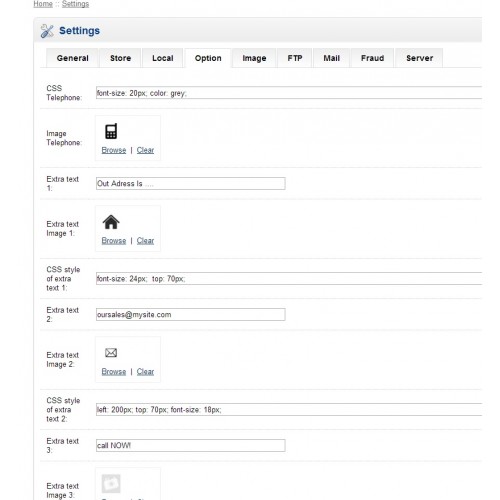Switch to the FTP tab

295,58
